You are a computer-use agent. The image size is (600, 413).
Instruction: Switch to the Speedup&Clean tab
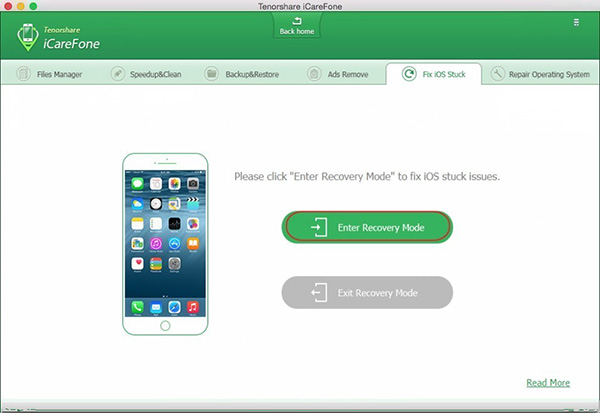click(x=146, y=74)
